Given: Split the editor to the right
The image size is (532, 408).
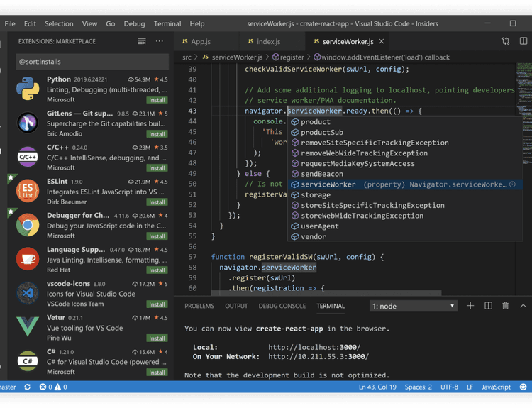Looking at the screenshot, I should (523, 41).
